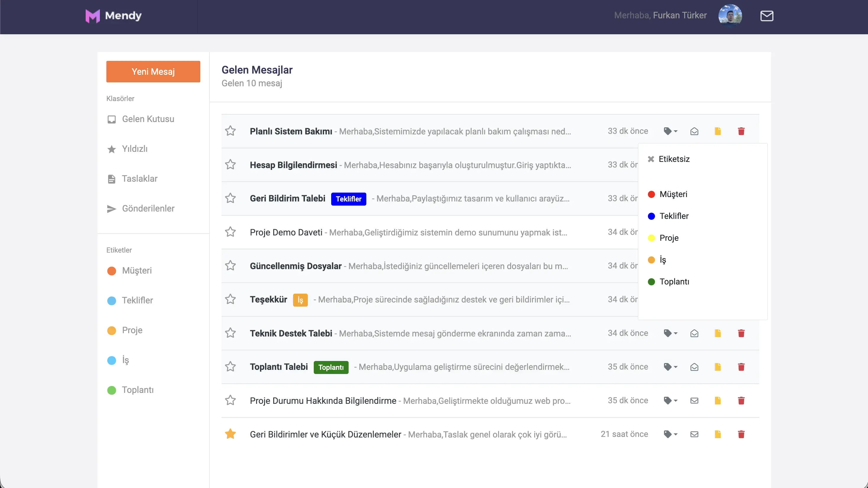Open the Taslaklar folder
The width and height of the screenshot is (868, 488).
(x=139, y=179)
